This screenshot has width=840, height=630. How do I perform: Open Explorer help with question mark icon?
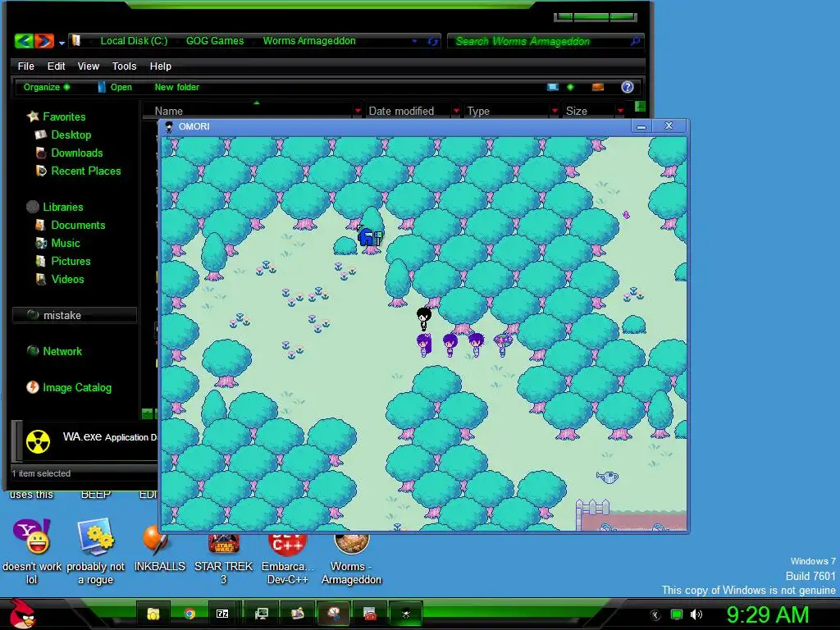(628, 87)
